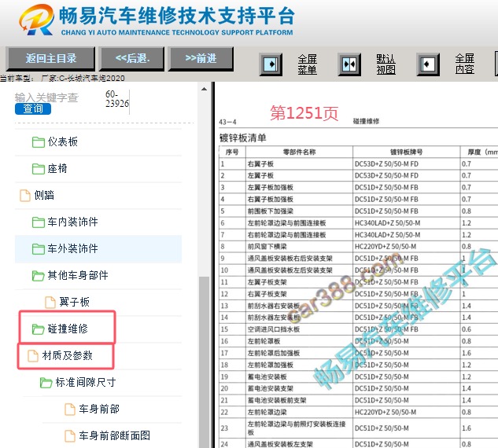Click the 零部件名称 column header
This screenshot has width=498, height=448.
(299, 152)
